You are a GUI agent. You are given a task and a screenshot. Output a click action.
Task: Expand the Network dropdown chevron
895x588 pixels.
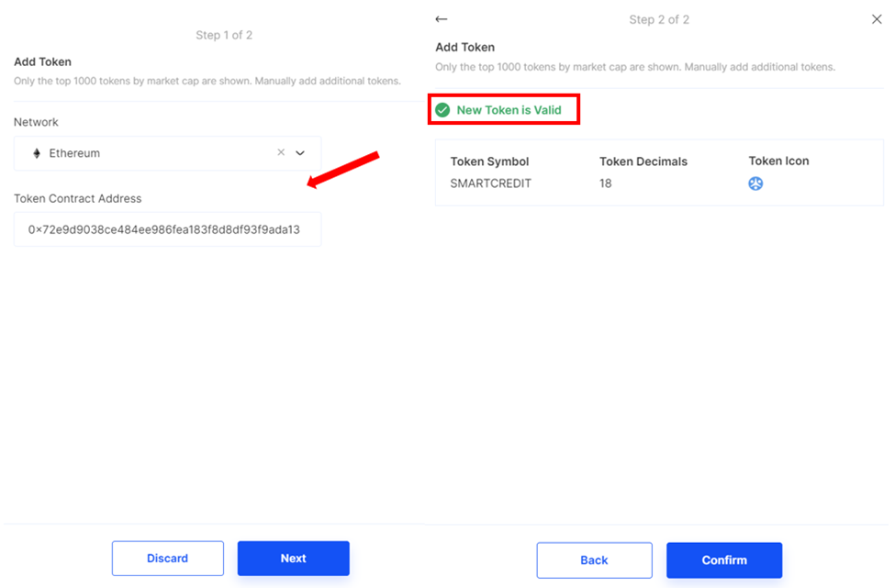click(x=300, y=153)
